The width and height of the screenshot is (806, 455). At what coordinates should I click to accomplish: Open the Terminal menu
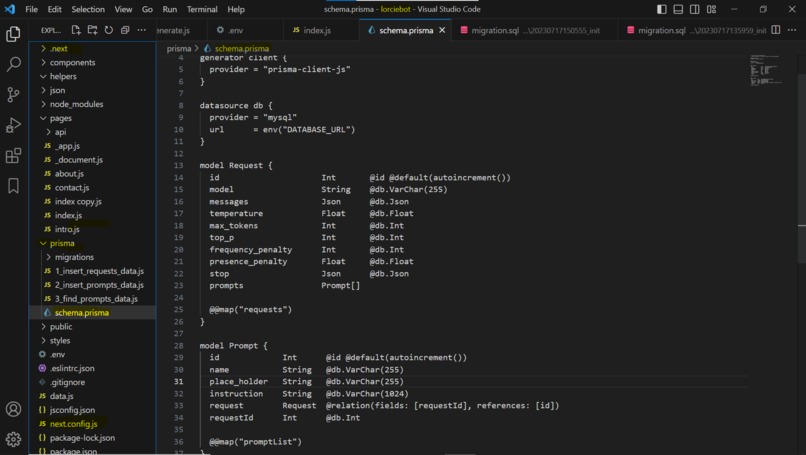coord(202,9)
